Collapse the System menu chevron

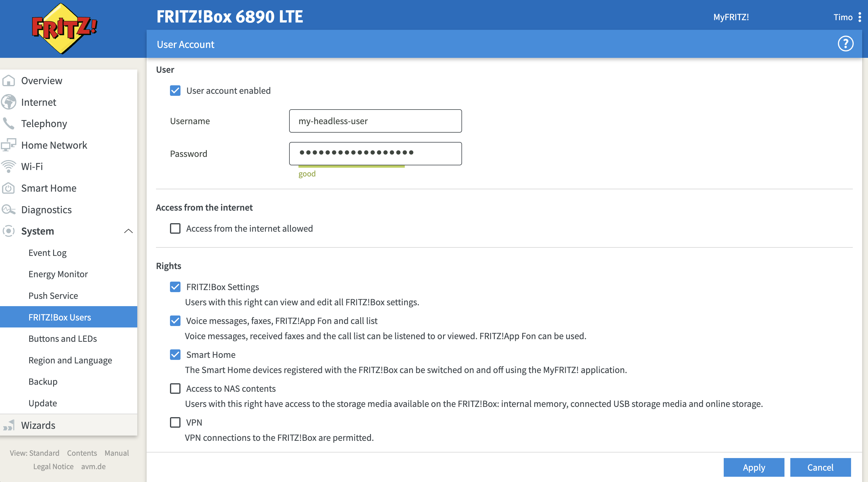coord(129,231)
